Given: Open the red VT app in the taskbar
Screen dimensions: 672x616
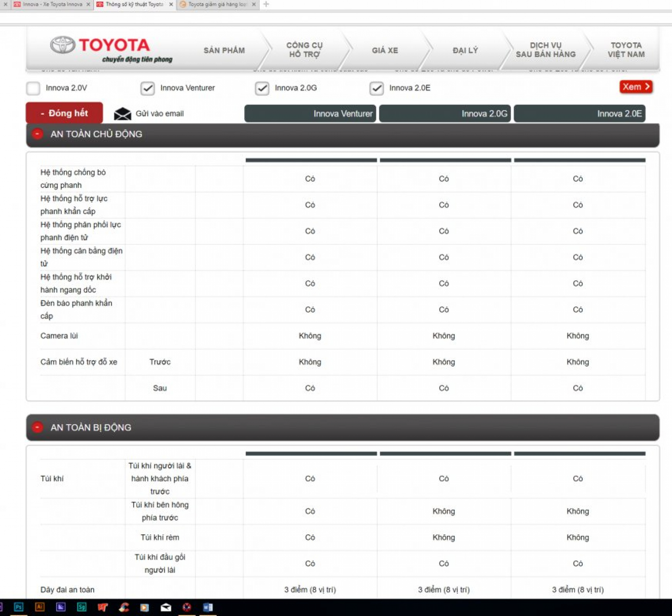Looking at the screenshot, I should (103, 607).
